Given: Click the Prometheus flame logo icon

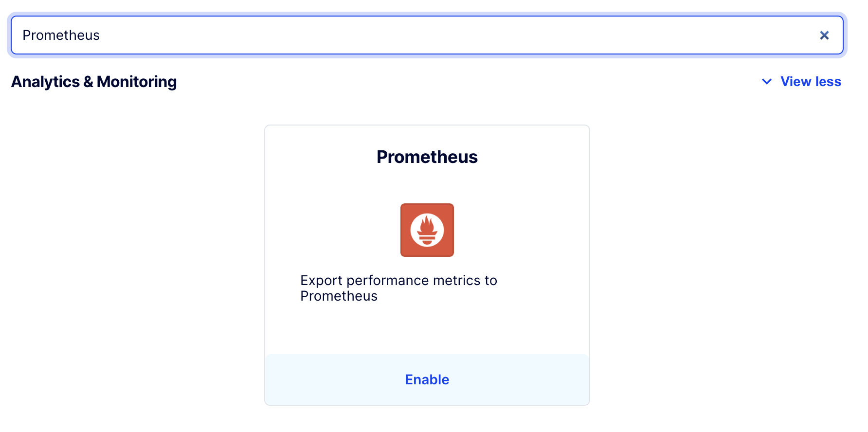Looking at the screenshot, I should 427,230.
